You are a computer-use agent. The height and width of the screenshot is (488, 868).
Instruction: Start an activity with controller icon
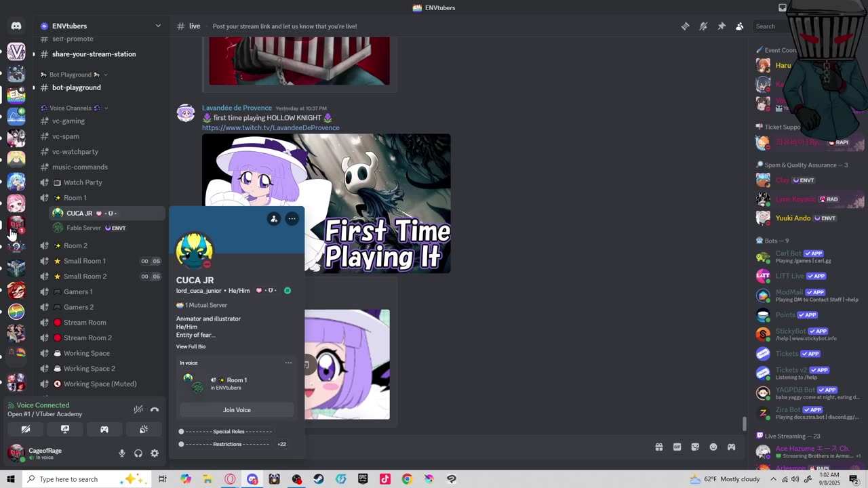pos(104,430)
